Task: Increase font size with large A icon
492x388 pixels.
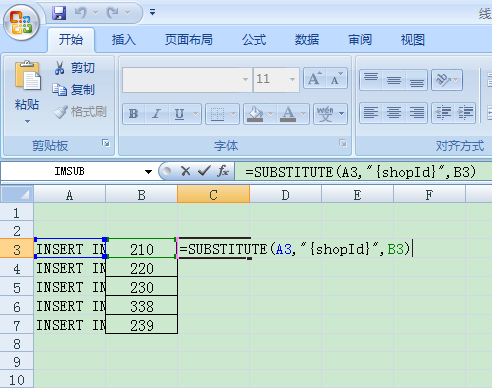Action: (x=314, y=79)
